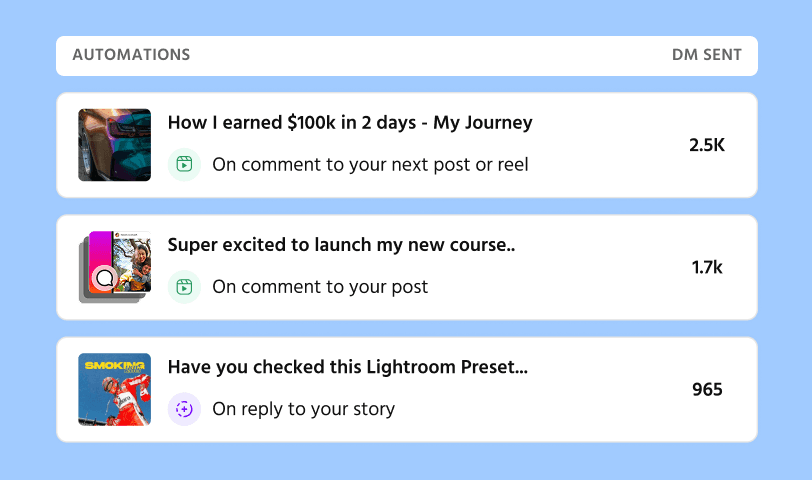Image resolution: width=812 pixels, height=480 pixels.
Task: Click the reel icon under $100k Journey
Action: (184, 165)
